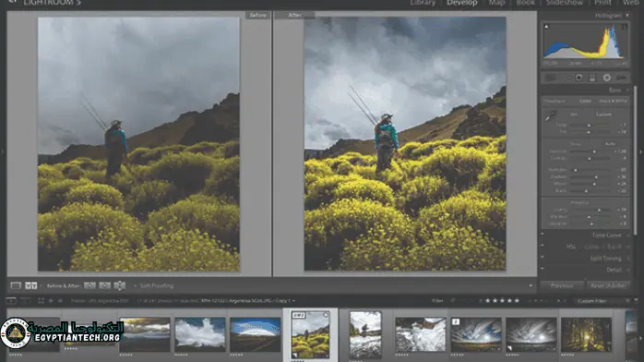Enable the Soft Proofing checkbox

pos(135,285)
